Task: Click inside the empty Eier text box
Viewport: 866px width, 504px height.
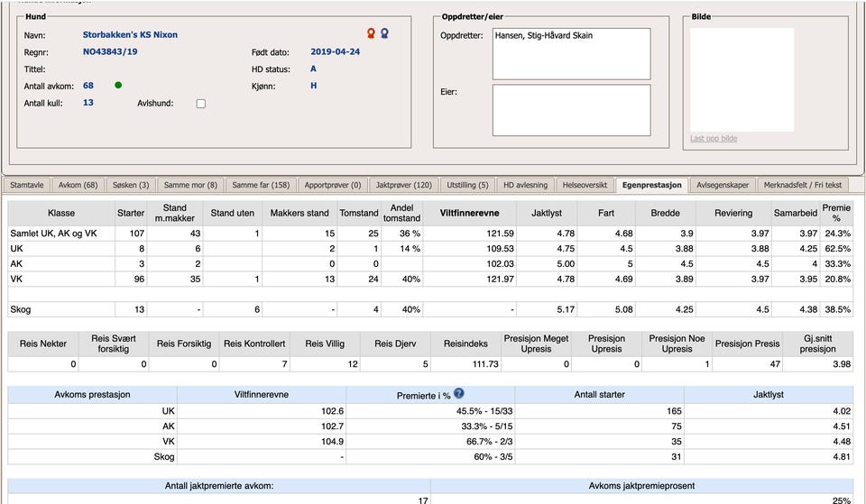Action: (x=571, y=110)
